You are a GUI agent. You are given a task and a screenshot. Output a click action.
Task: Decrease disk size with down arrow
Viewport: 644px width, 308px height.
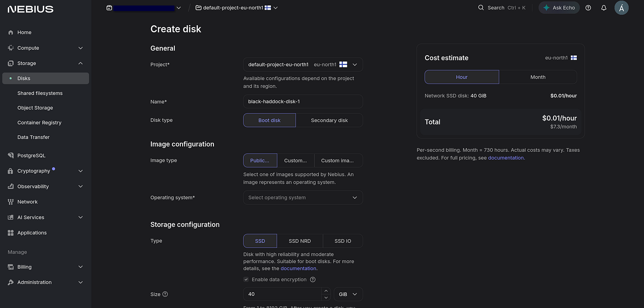pyautogui.click(x=326, y=297)
